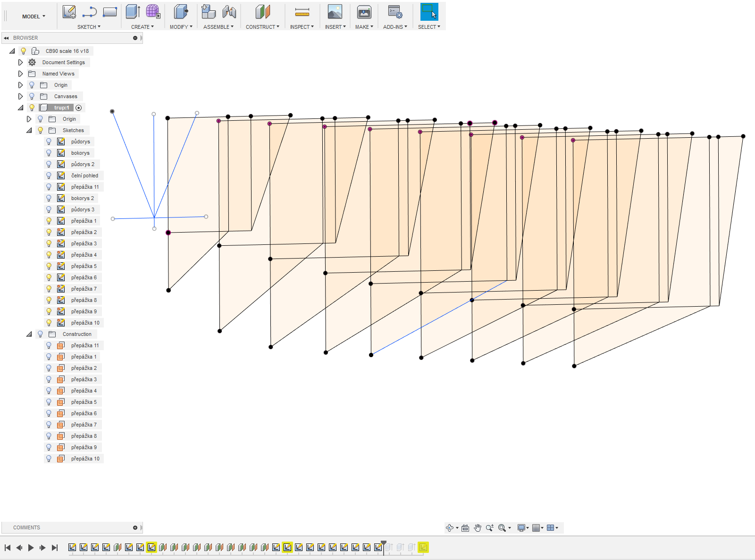Toggle visibility bulb of Canvases folder
This screenshot has width=755, height=560.
(x=32, y=96)
